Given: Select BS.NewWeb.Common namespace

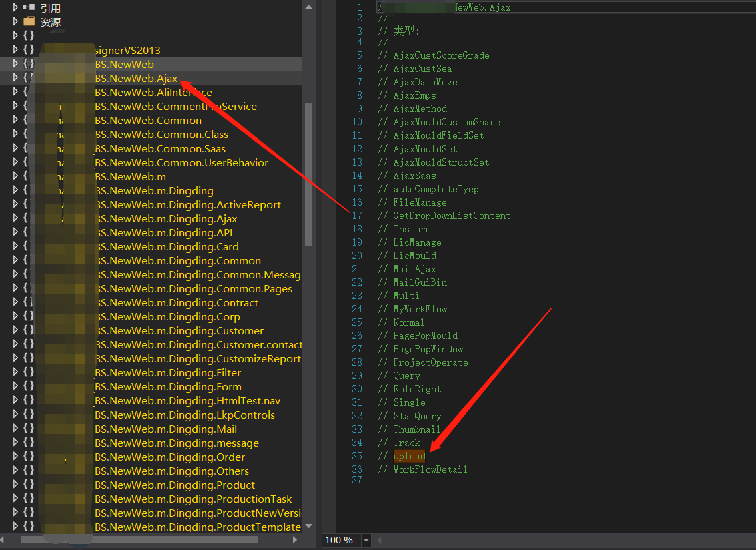Looking at the screenshot, I should (x=148, y=120).
